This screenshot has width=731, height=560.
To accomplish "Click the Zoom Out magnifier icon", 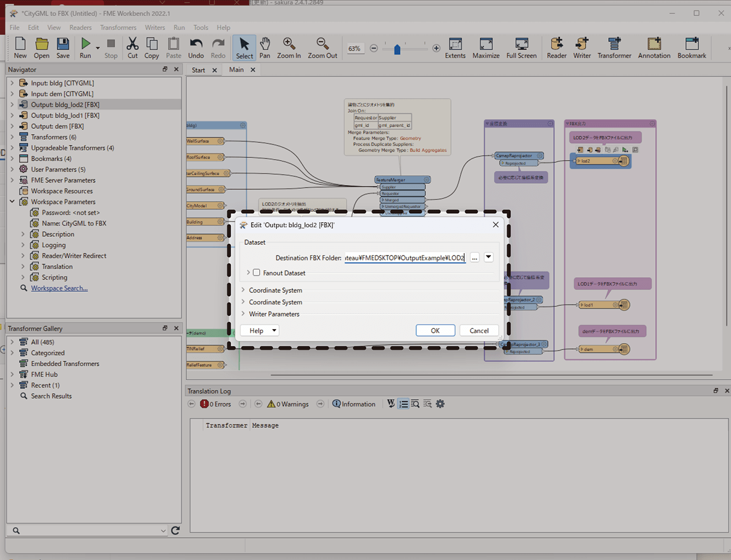I will [323, 47].
